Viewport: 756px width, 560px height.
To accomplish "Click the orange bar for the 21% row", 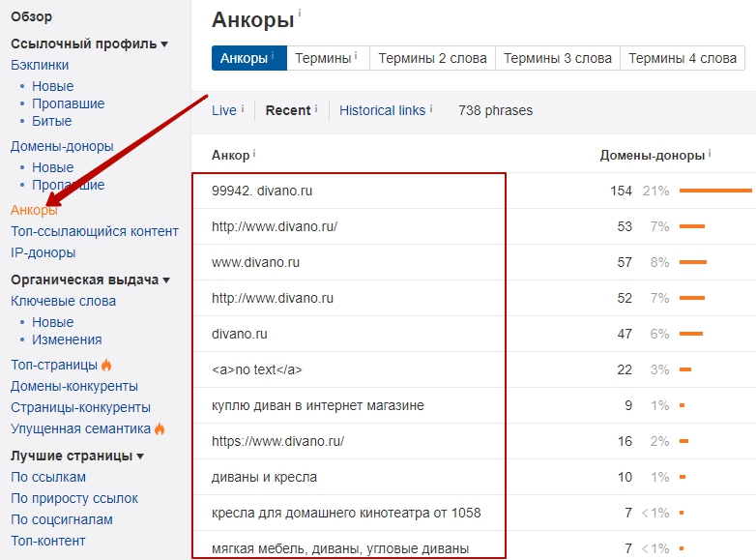I will (x=715, y=191).
